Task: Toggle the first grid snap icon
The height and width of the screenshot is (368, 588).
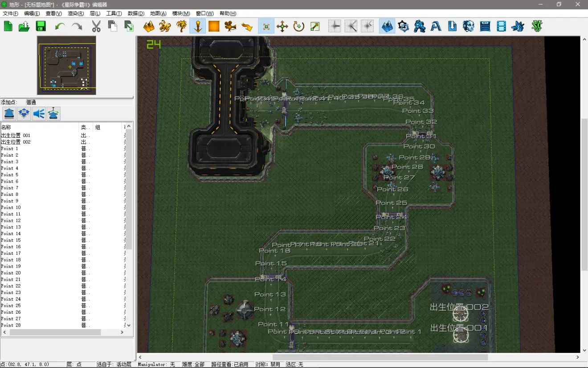Action: (335, 26)
